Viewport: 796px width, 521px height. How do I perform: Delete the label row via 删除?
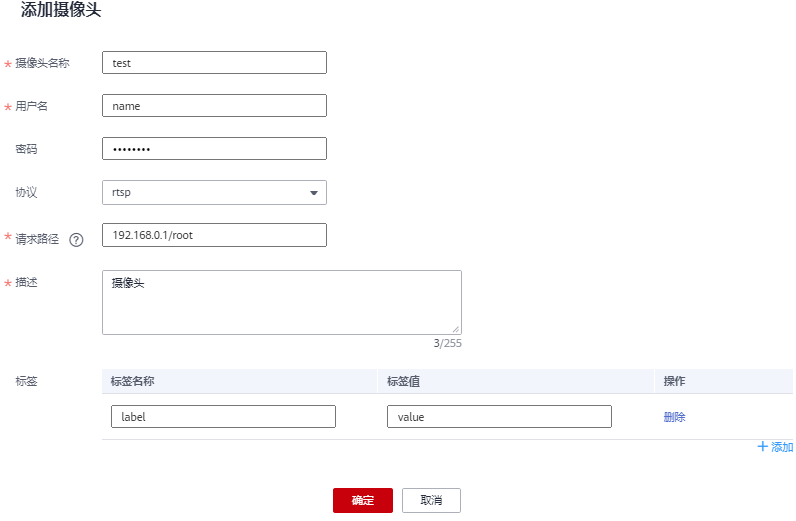point(675,417)
